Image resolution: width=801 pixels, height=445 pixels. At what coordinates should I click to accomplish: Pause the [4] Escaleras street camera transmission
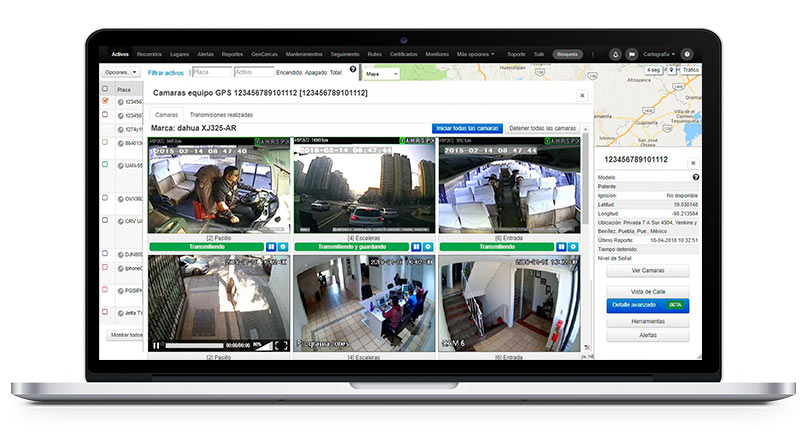click(x=416, y=247)
